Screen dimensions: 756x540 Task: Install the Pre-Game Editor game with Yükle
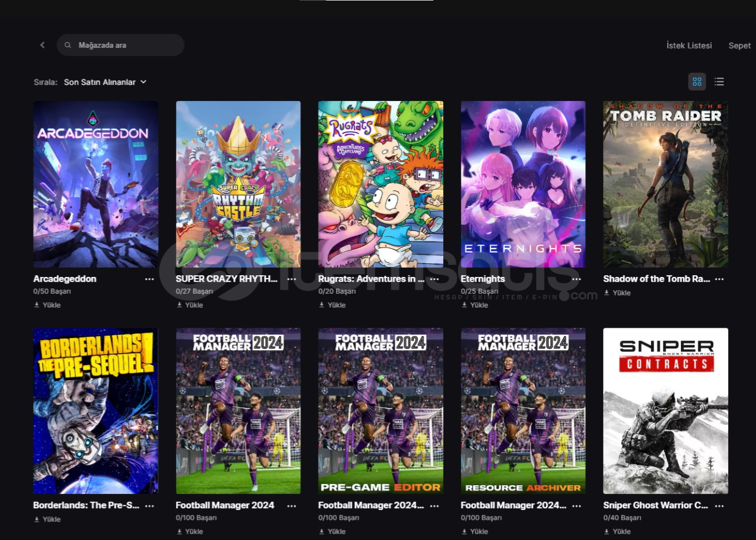332,531
